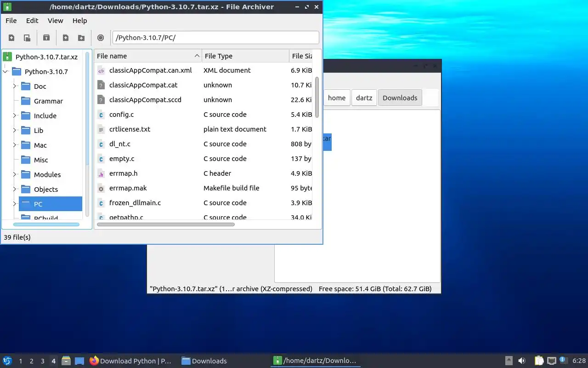Click Free space status in file manager
Image resolution: width=588 pixels, height=368 pixels.
tap(375, 289)
